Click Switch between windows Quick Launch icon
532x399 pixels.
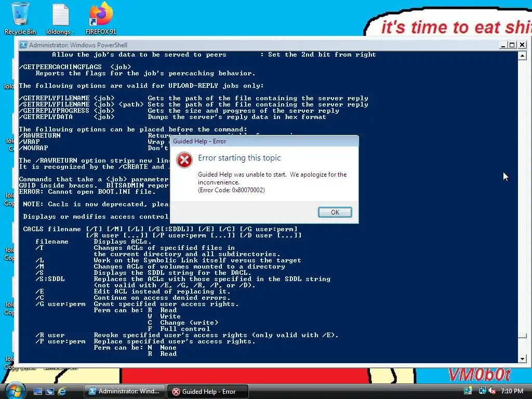pos(50,391)
